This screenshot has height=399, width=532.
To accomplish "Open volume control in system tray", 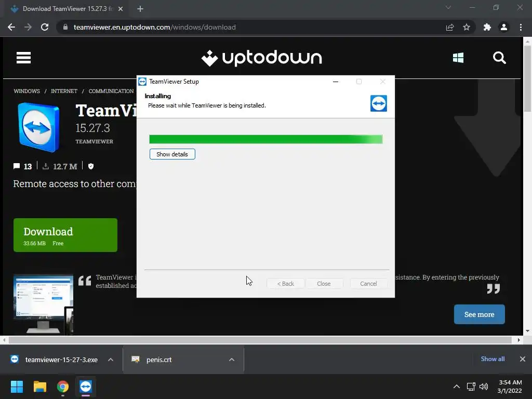I will [x=484, y=387].
